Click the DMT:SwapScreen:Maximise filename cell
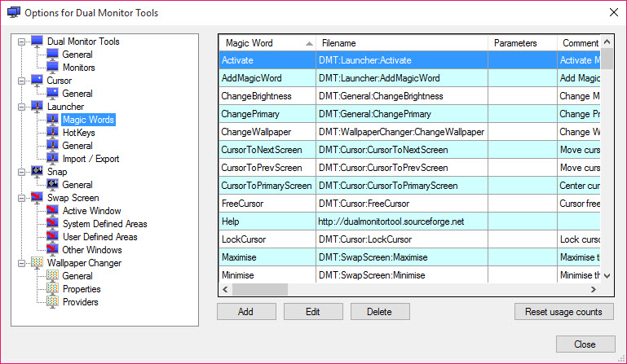 pyautogui.click(x=402, y=257)
